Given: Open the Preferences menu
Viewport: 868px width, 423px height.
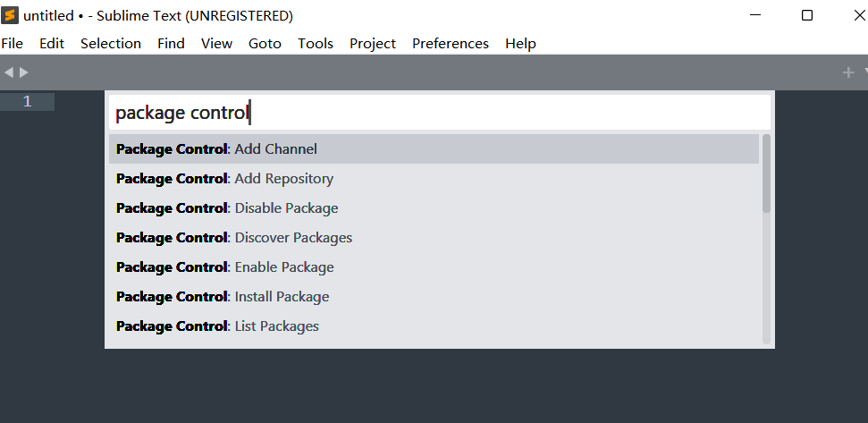Looking at the screenshot, I should click(x=450, y=43).
